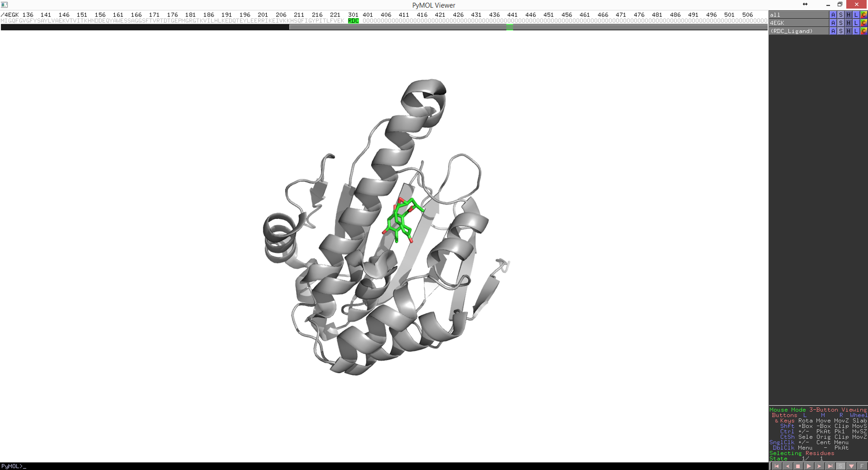The height and width of the screenshot is (470, 868).
Task: Open the Label menu for RDC_Ligand
Action: tap(856, 31)
